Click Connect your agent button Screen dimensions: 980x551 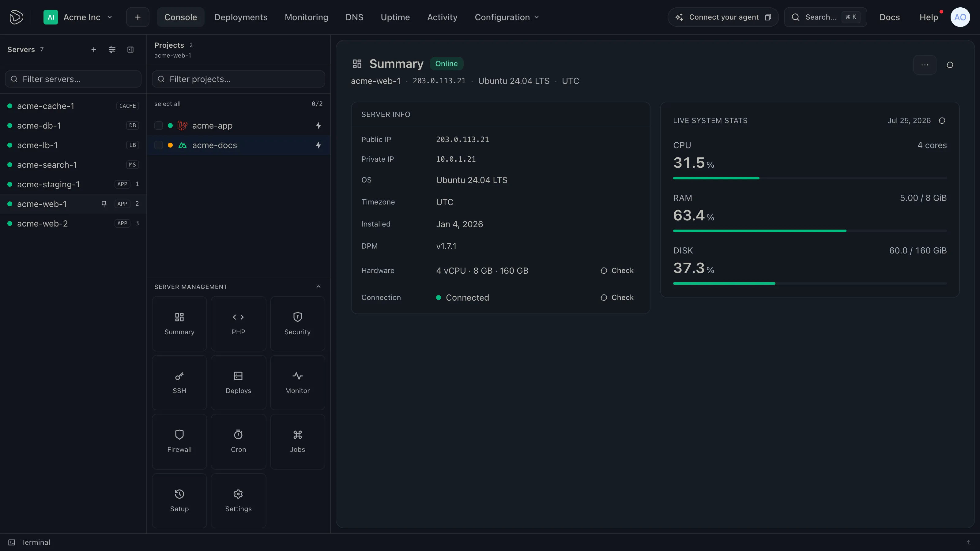click(x=723, y=17)
